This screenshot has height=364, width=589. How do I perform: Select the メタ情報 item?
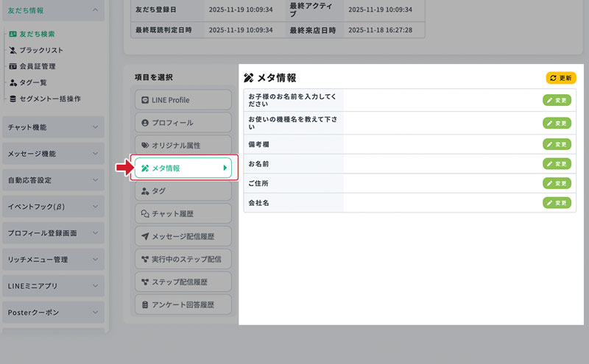pos(181,168)
